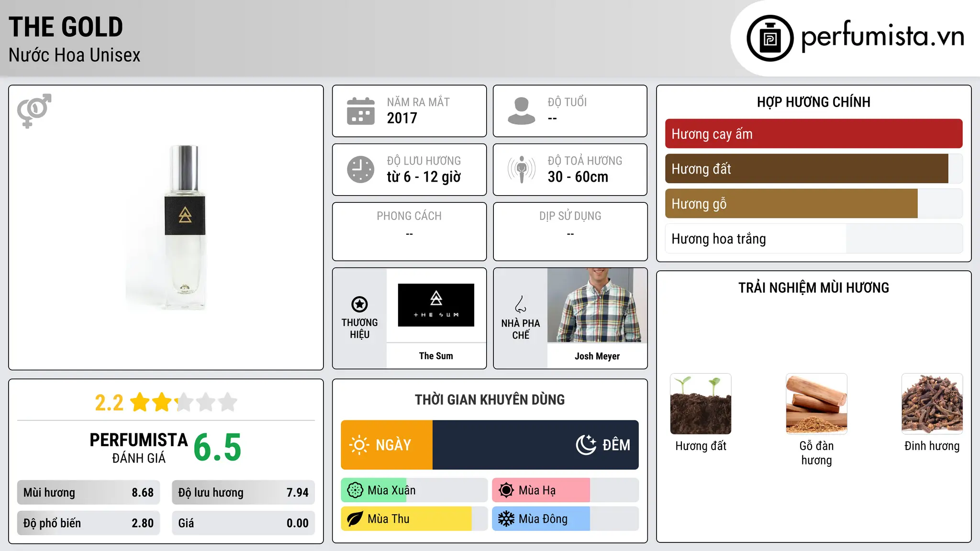
Task: Click the green 6.5 Perfumista score
Action: 217,447
